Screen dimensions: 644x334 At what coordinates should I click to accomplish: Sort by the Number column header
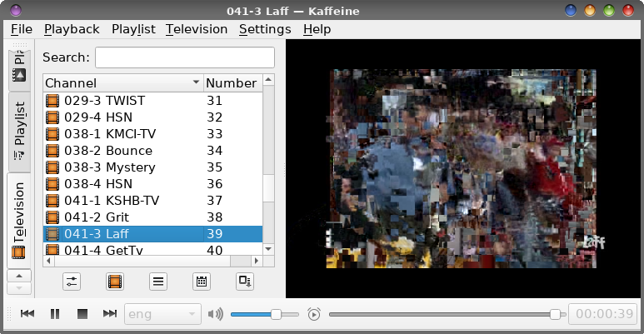[x=232, y=83]
